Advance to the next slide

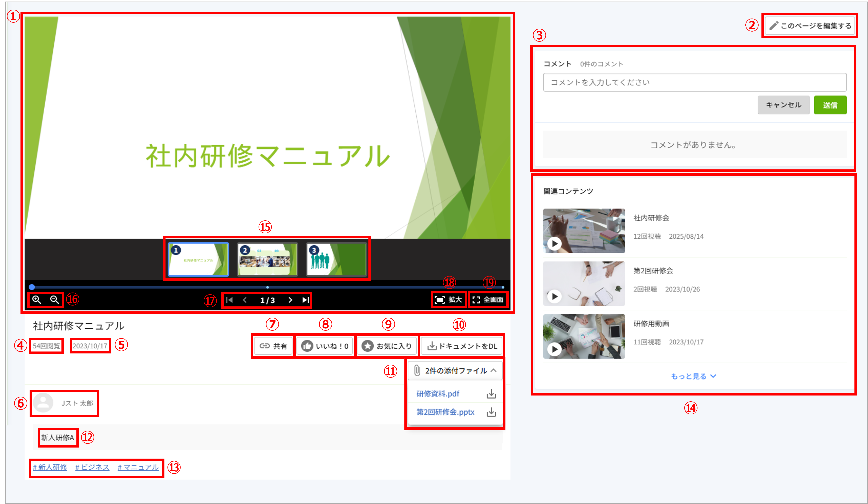(x=290, y=300)
